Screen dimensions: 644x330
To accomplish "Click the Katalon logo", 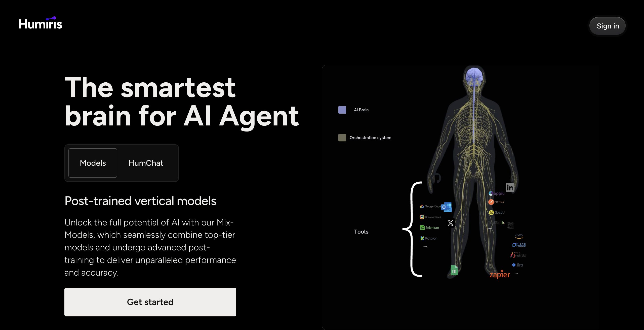I will (x=429, y=238).
